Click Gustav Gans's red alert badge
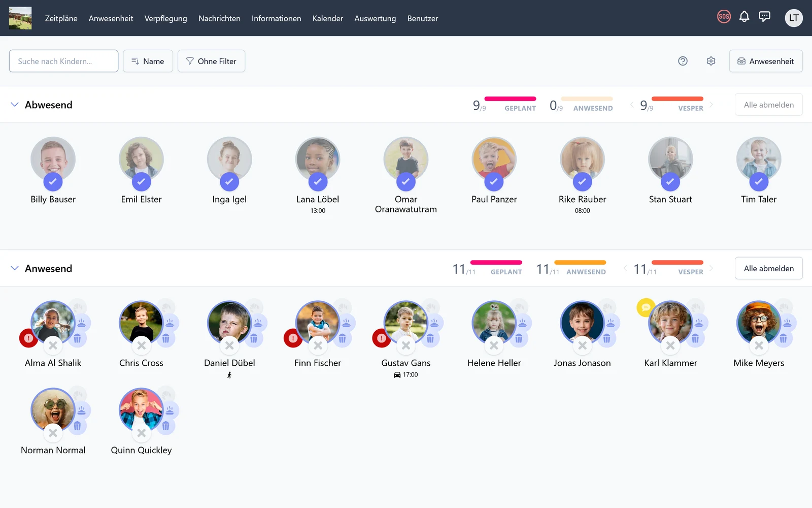The height and width of the screenshot is (508, 812). pyautogui.click(x=381, y=338)
